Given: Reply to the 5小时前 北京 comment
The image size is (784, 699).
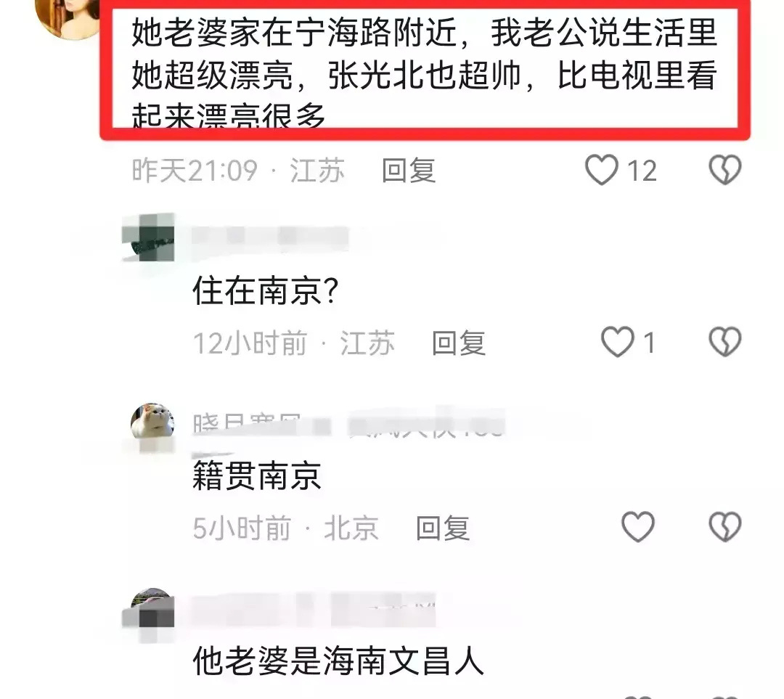Looking at the screenshot, I should 443,528.
